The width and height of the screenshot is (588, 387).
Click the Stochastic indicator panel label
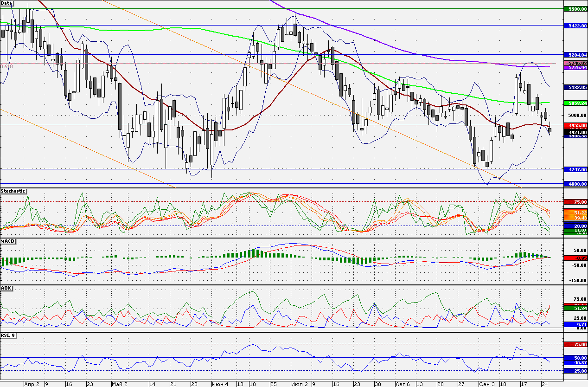[x=13, y=191]
